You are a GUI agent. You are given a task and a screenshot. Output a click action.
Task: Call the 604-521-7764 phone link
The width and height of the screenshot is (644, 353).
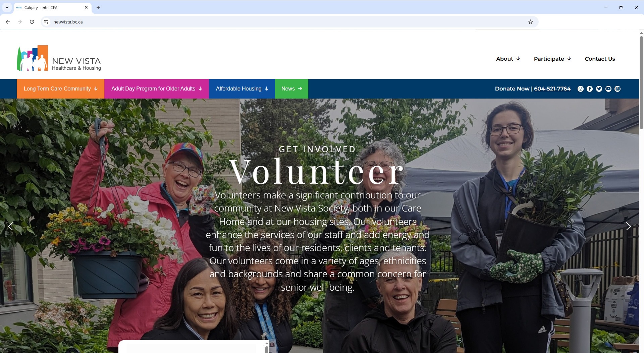pos(552,89)
